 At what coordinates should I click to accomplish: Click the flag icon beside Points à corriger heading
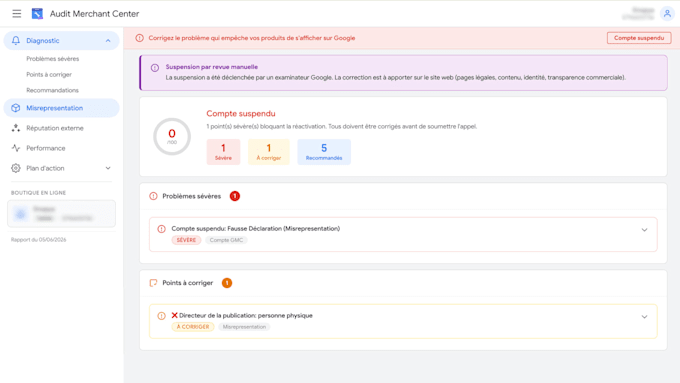pyautogui.click(x=153, y=283)
